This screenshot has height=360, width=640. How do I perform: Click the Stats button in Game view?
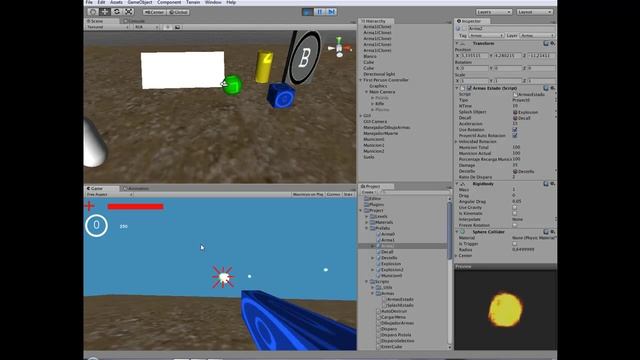point(348,194)
